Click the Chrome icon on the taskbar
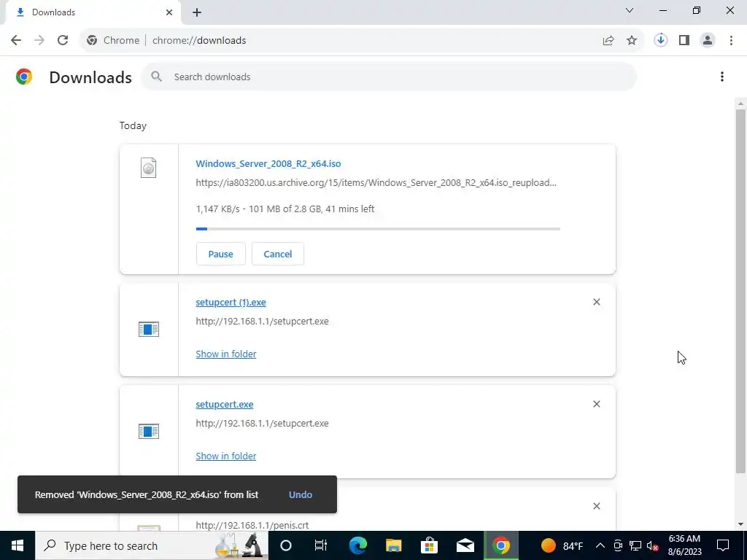This screenshot has height=560, width=747. click(500, 545)
